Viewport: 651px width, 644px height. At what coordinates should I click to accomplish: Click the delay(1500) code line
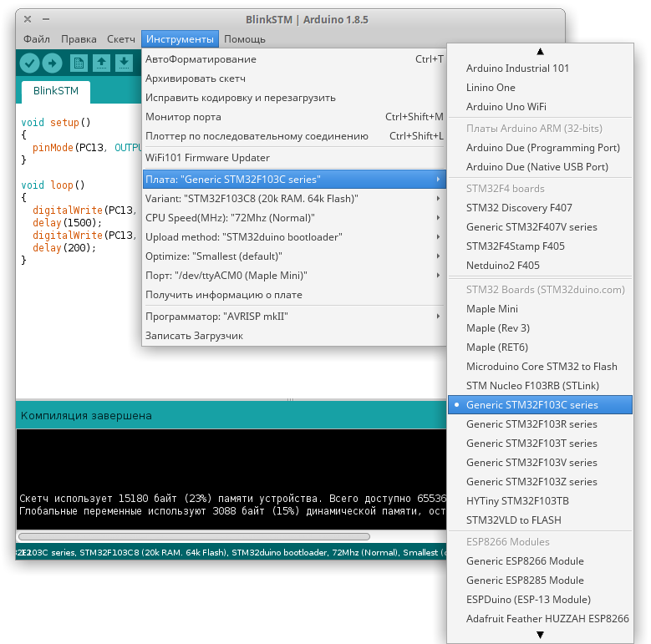(67, 223)
